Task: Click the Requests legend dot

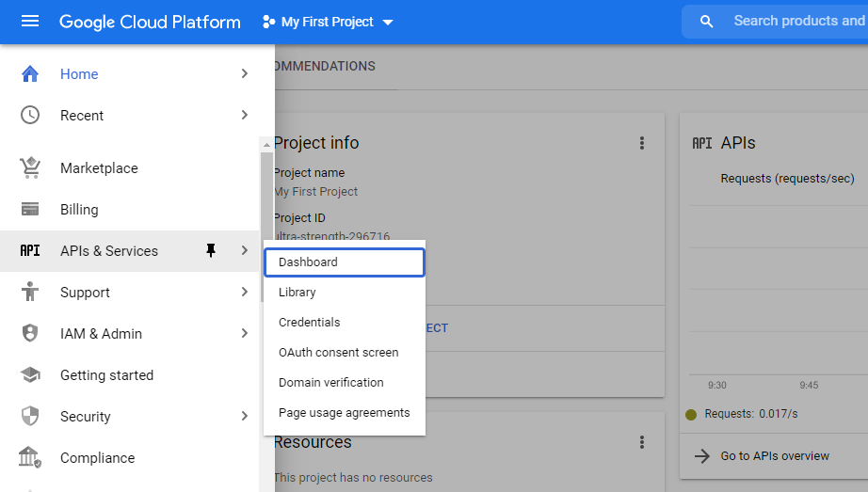Action: 691,415
